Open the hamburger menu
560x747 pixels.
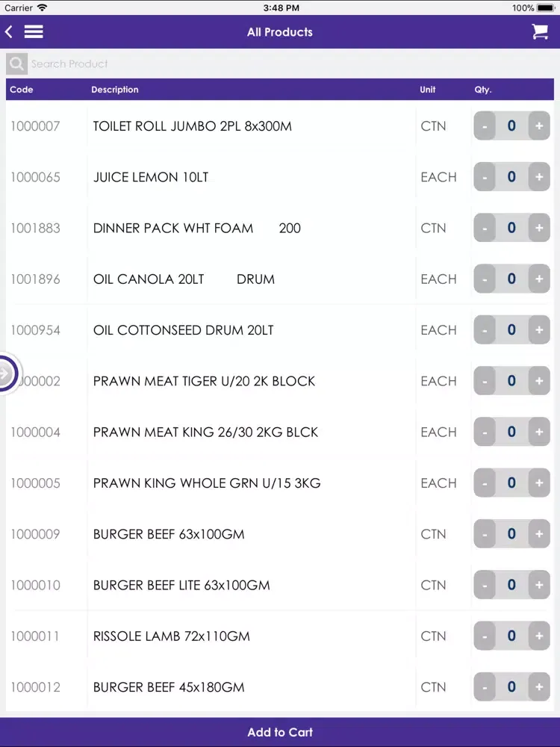pyautogui.click(x=34, y=32)
